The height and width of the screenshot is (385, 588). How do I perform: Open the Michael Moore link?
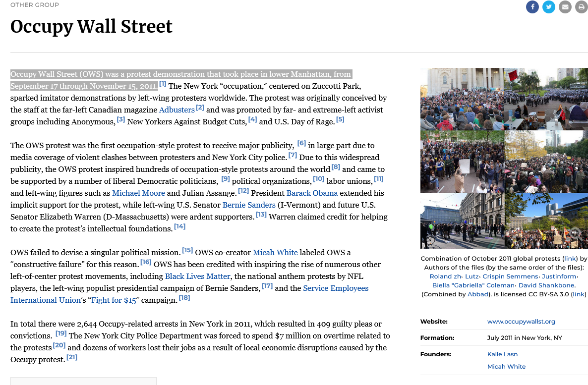point(138,193)
